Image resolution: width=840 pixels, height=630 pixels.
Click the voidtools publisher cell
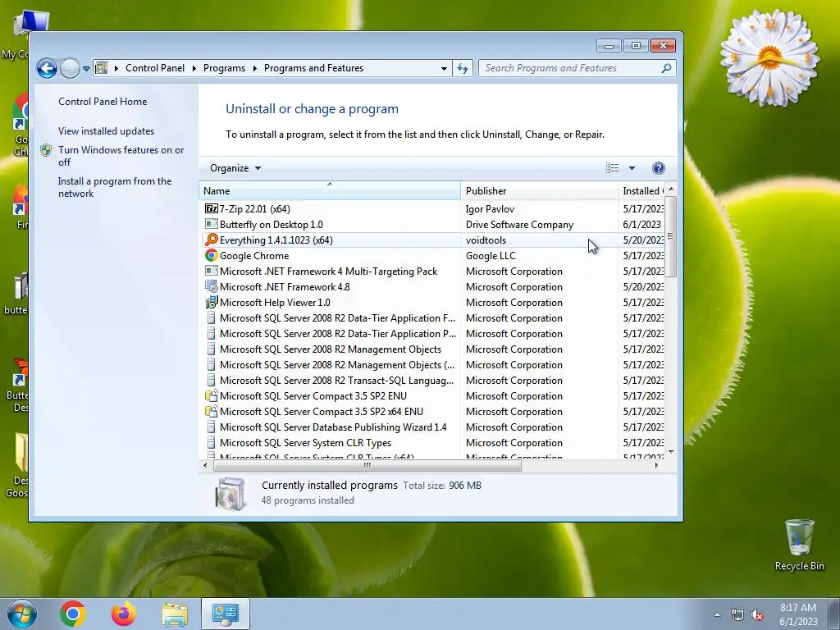click(x=486, y=240)
